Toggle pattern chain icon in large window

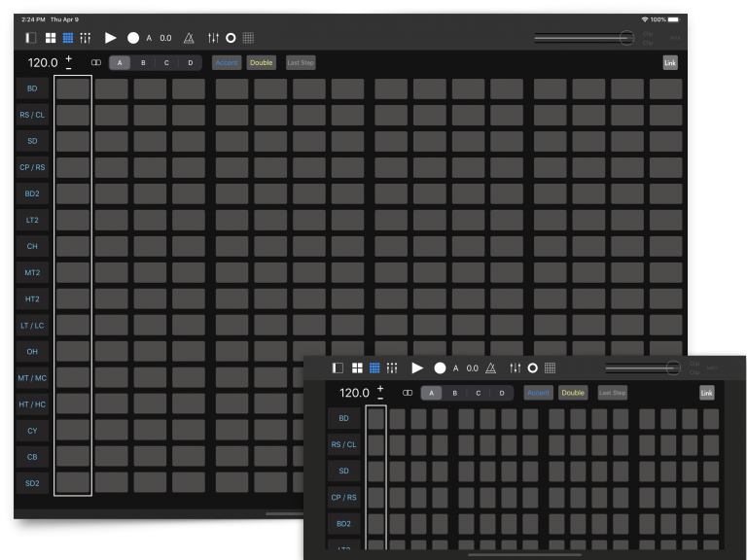[96, 63]
